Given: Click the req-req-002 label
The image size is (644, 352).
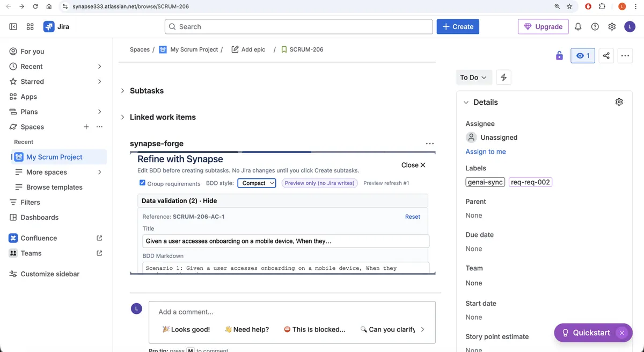Looking at the screenshot, I should click(x=530, y=182).
